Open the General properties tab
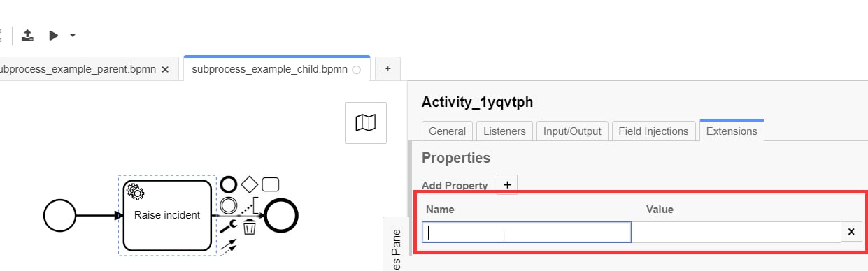This screenshot has width=868, height=271. pyautogui.click(x=448, y=131)
